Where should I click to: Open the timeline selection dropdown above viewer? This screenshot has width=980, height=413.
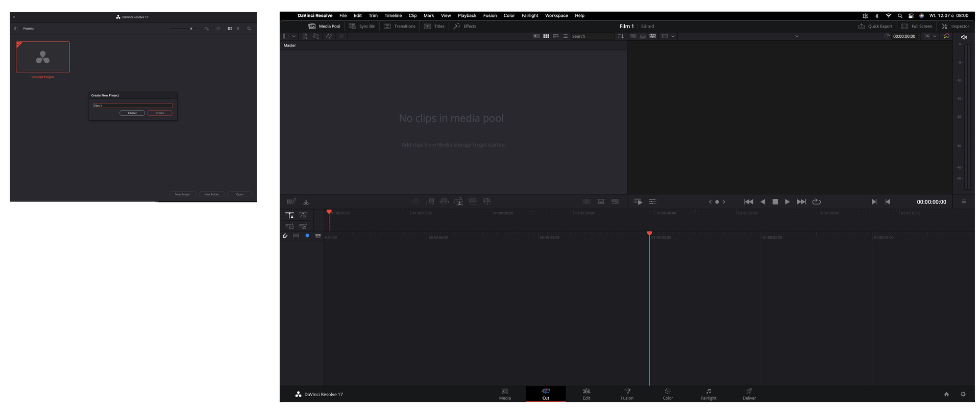pyautogui.click(x=797, y=36)
